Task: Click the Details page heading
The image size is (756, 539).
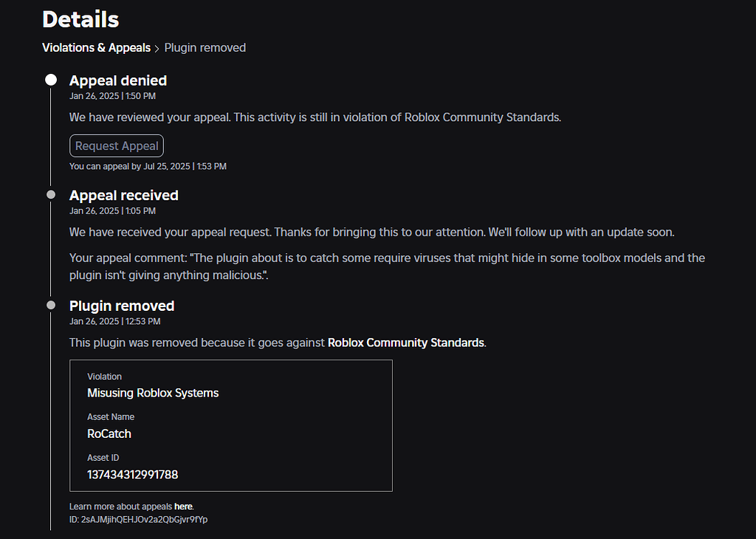Action: coord(80,20)
